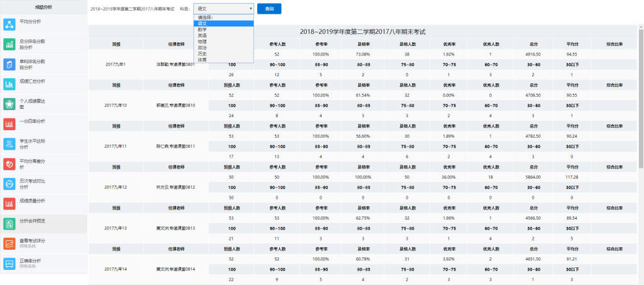Click 学生水平达标分析 icon
Screen dimensions: 644x285
point(9,144)
